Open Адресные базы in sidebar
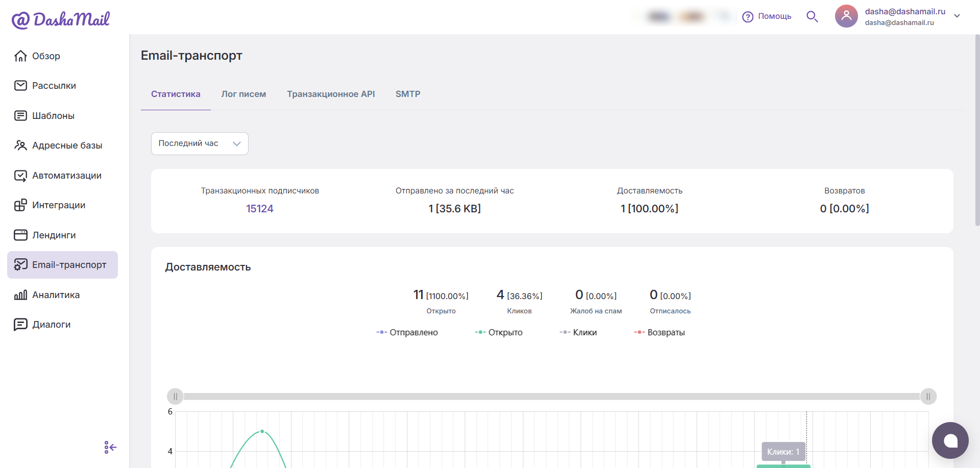This screenshot has height=468, width=980. click(62, 145)
